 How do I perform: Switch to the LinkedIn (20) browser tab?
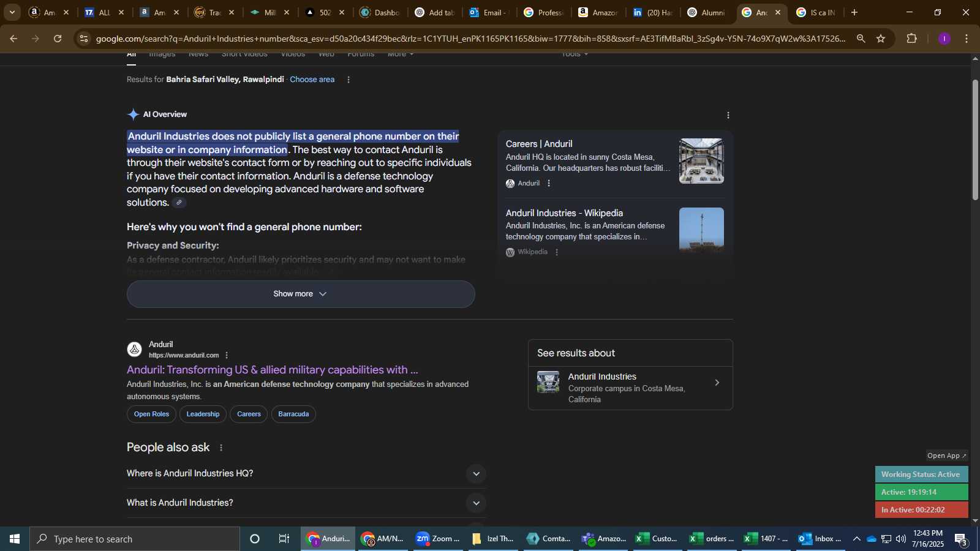pyautogui.click(x=653, y=12)
